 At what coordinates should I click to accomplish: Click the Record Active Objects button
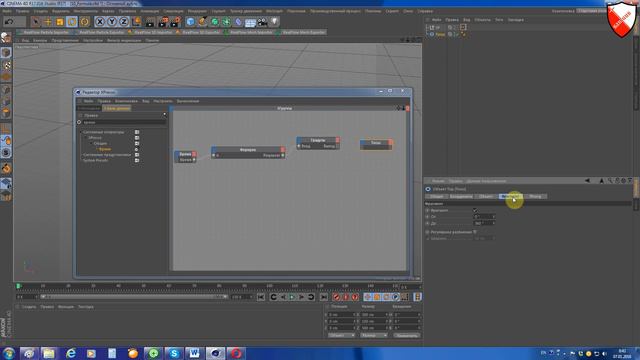(336, 297)
